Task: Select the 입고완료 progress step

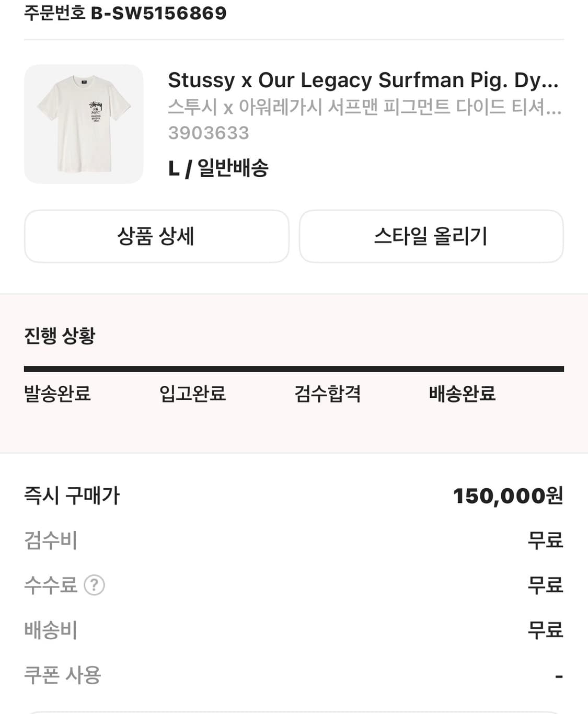Action: coord(192,394)
